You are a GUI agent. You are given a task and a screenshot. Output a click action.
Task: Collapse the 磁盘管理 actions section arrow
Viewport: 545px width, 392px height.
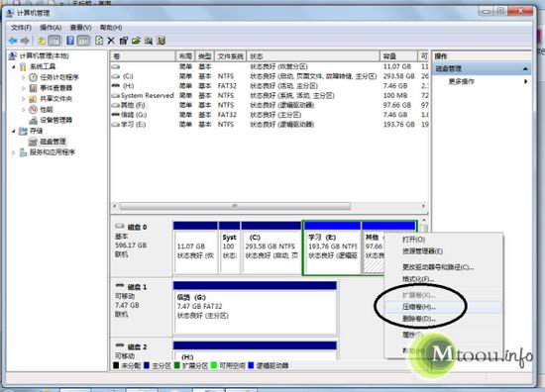coord(525,69)
